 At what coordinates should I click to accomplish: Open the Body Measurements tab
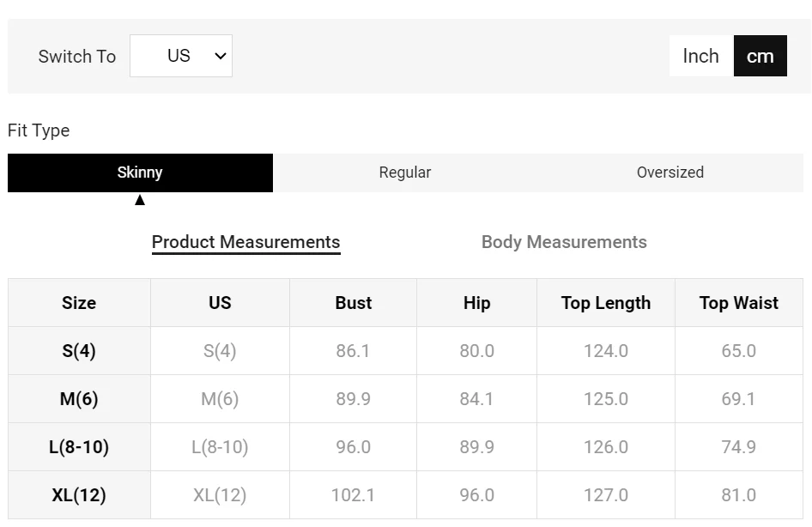point(564,242)
